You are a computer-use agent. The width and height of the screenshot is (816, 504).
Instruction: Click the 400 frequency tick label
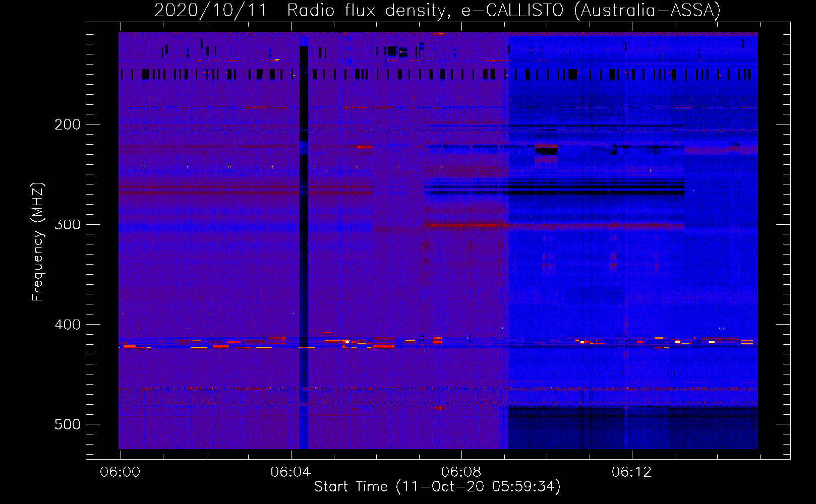[x=68, y=325]
